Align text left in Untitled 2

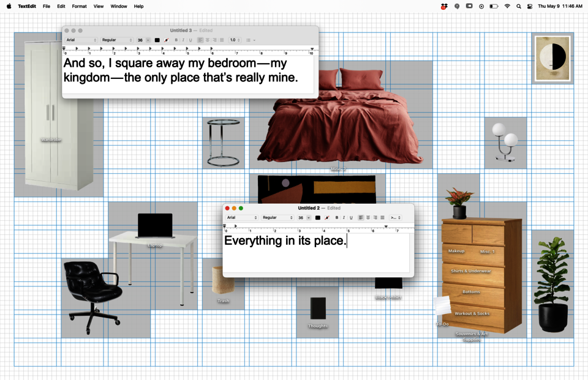click(361, 217)
